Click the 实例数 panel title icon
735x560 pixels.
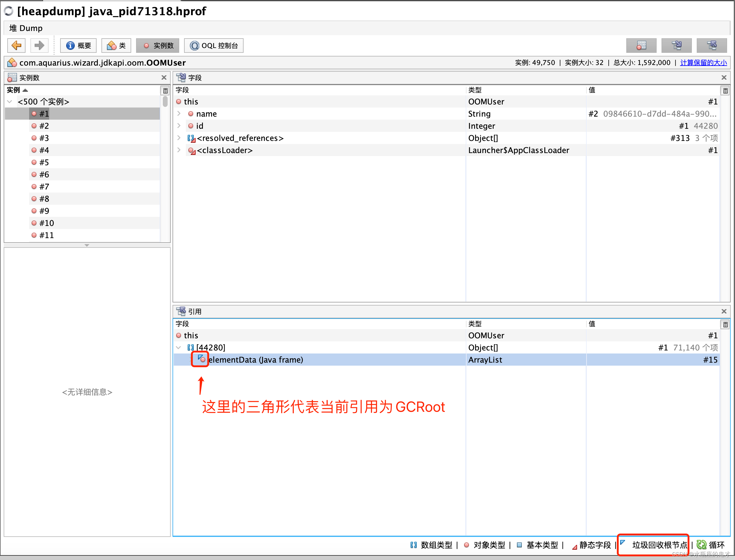pos(12,77)
